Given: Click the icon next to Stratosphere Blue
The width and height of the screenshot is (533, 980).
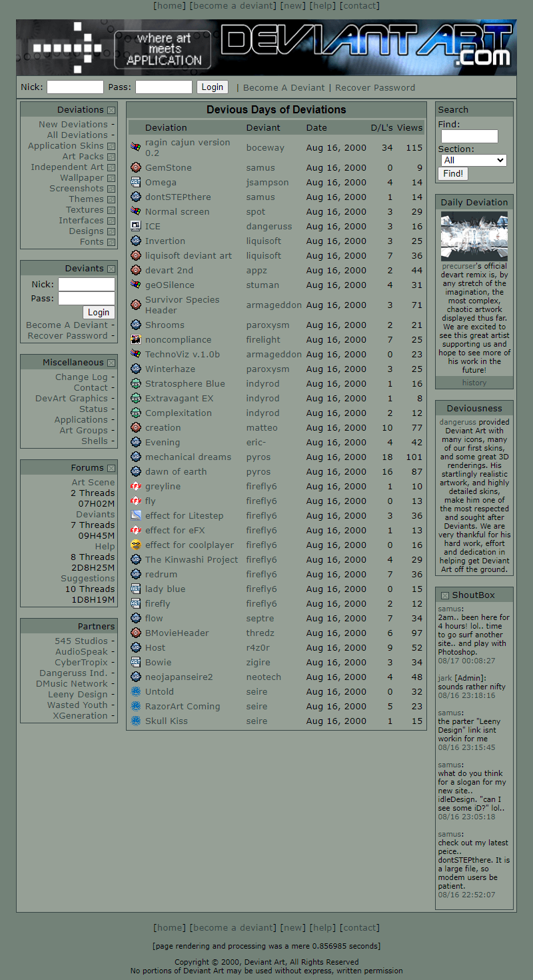Looking at the screenshot, I should tap(136, 384).
